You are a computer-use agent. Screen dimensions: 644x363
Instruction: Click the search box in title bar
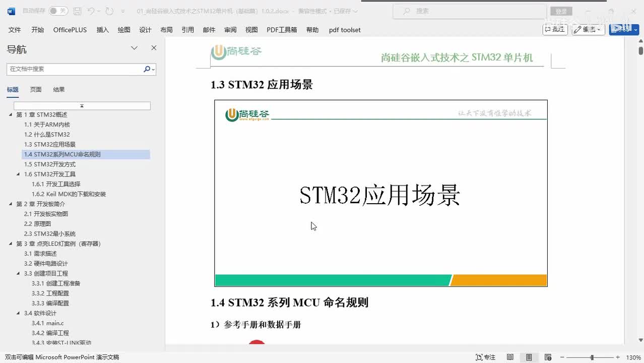[x=470, y=11]
